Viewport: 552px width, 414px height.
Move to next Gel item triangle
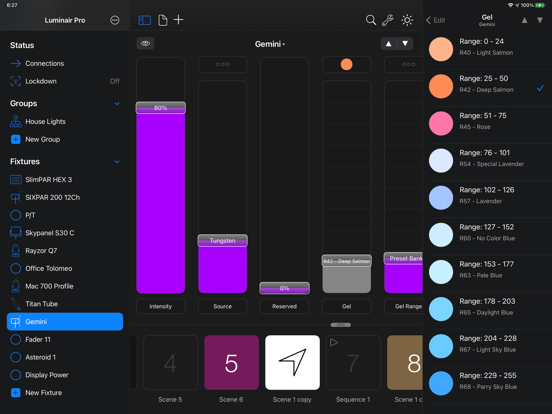click(540, 20)
